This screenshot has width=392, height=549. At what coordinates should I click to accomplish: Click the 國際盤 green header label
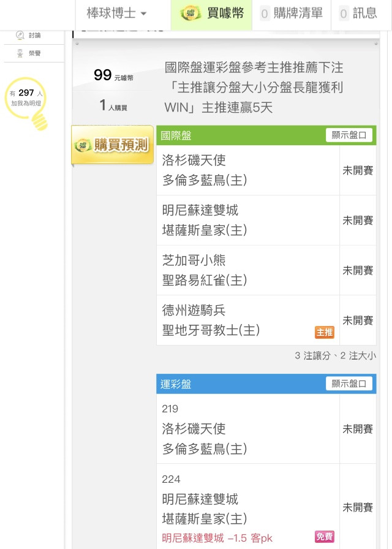click(x=176, y=135)
